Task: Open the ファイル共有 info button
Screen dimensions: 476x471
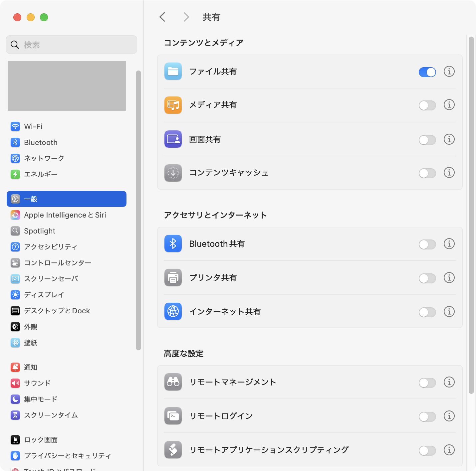Action: (449, 72)
